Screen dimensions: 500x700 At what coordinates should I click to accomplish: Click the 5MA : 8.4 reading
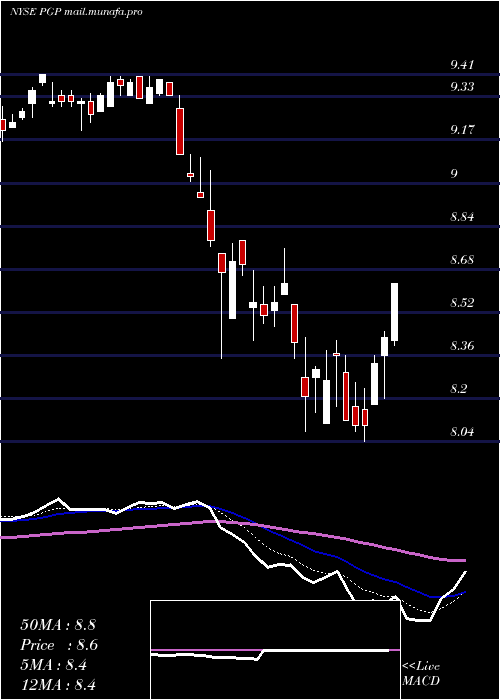pos(54,665)
